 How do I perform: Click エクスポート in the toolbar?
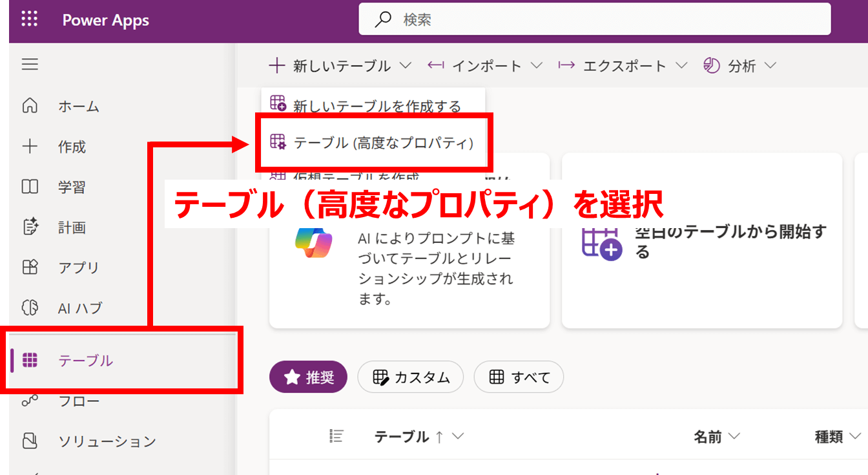[623, 66]
